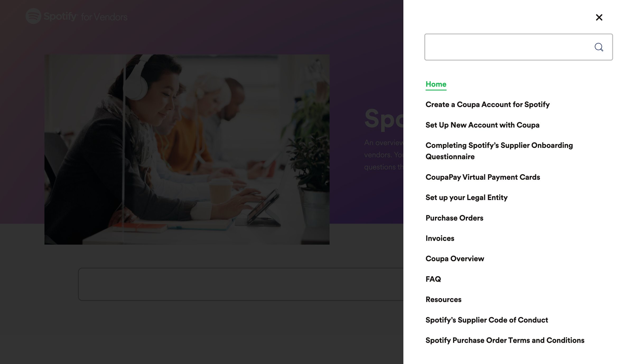The height and width of the screenshot is (364, 634).
Task: Go to Create a Coupa Account for Spotify
Action: click(487, 105)
